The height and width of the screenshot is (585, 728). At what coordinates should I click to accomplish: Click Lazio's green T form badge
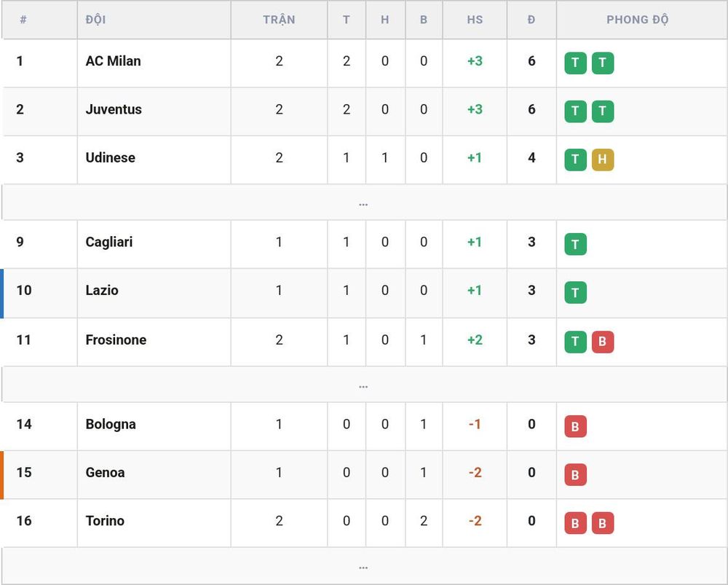575,292
